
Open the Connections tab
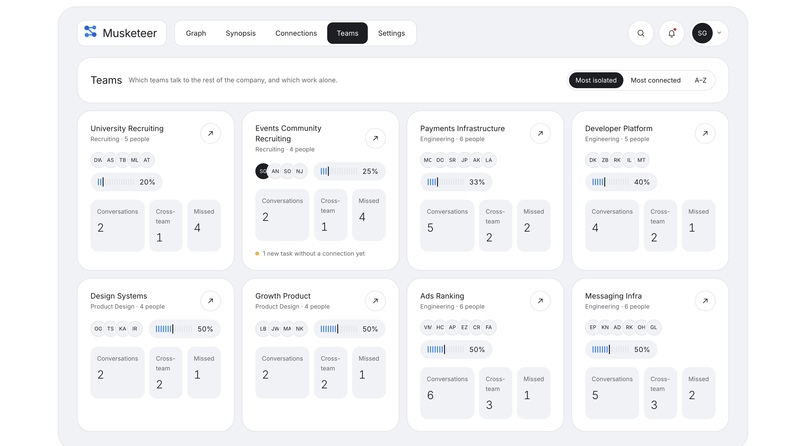296,33
